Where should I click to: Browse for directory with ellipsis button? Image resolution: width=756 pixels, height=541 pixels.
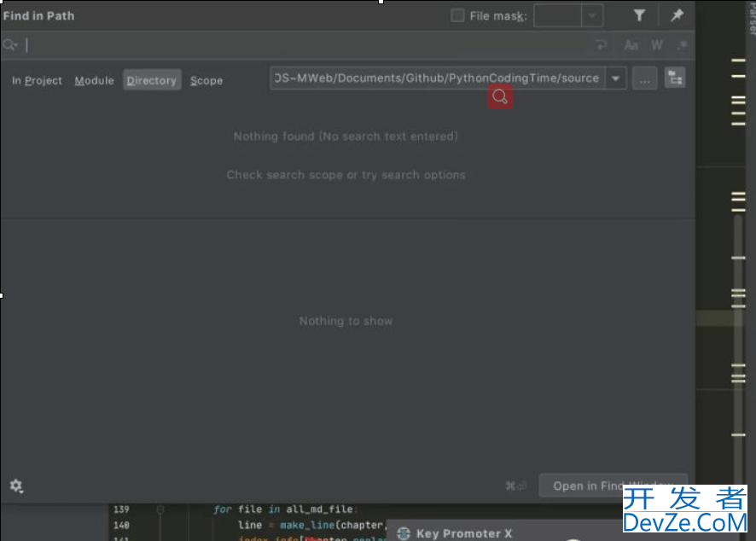tap(644, 79)
